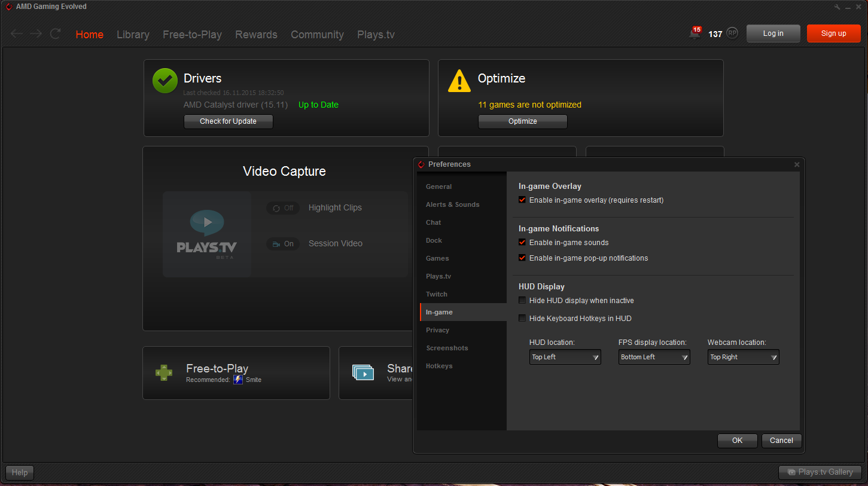Viewport: 868px width, 486px height.
Task: Cancel the Preferences dialog
Action: click(x=781, y=441)
